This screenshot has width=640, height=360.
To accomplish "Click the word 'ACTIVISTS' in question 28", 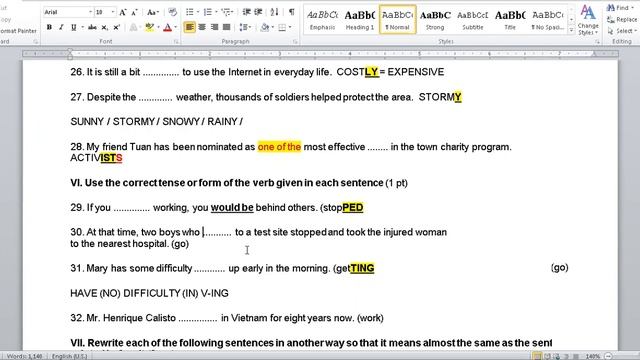I will 96,158.
